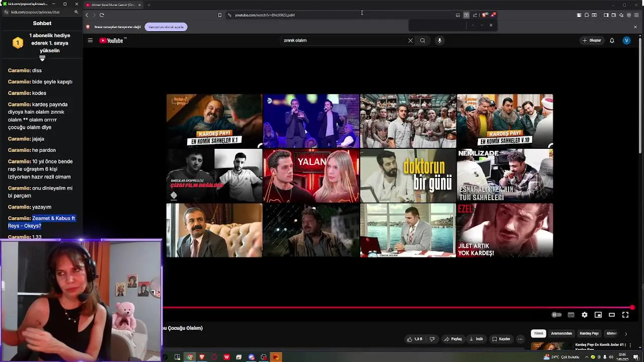Like the video with thumbs-up button

click(415, 339)
